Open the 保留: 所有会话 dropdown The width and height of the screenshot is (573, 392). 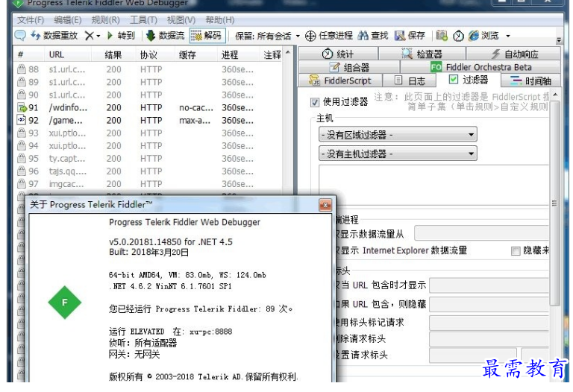point(268,36)
